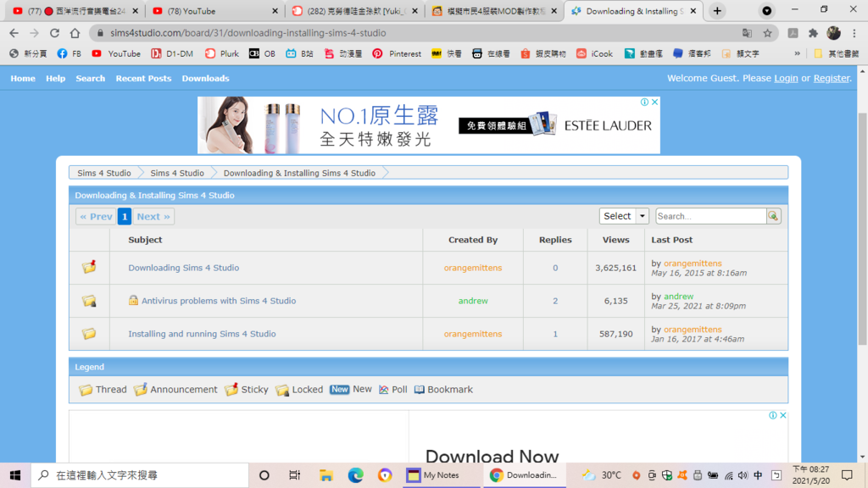Click the Register link
The height and width of the screenshot is (488, 868).
pos(831,79)
